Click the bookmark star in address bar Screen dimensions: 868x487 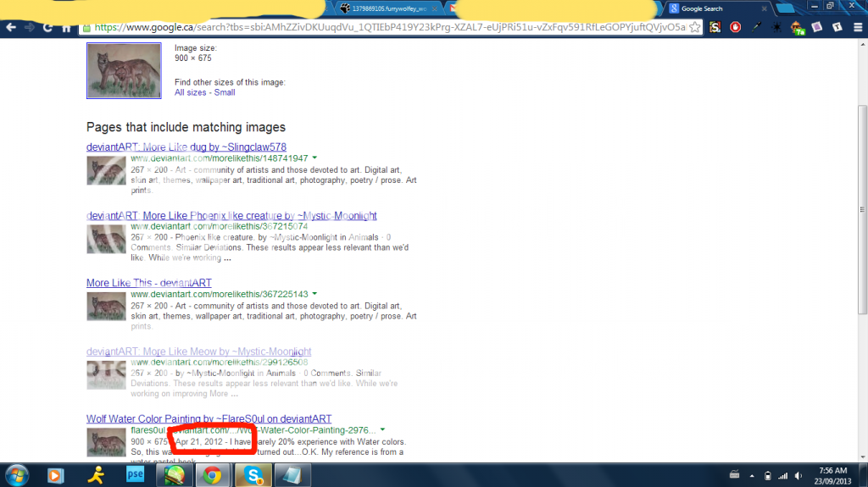(695, 27)
